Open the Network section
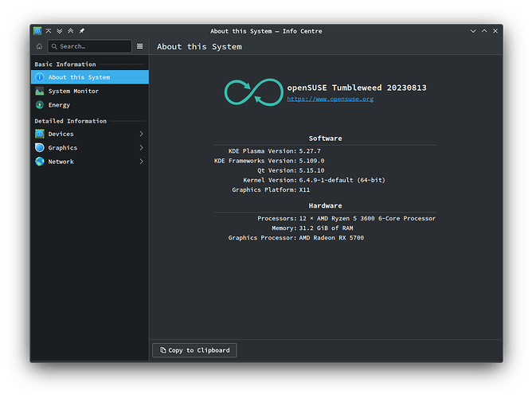 (90, 162)
